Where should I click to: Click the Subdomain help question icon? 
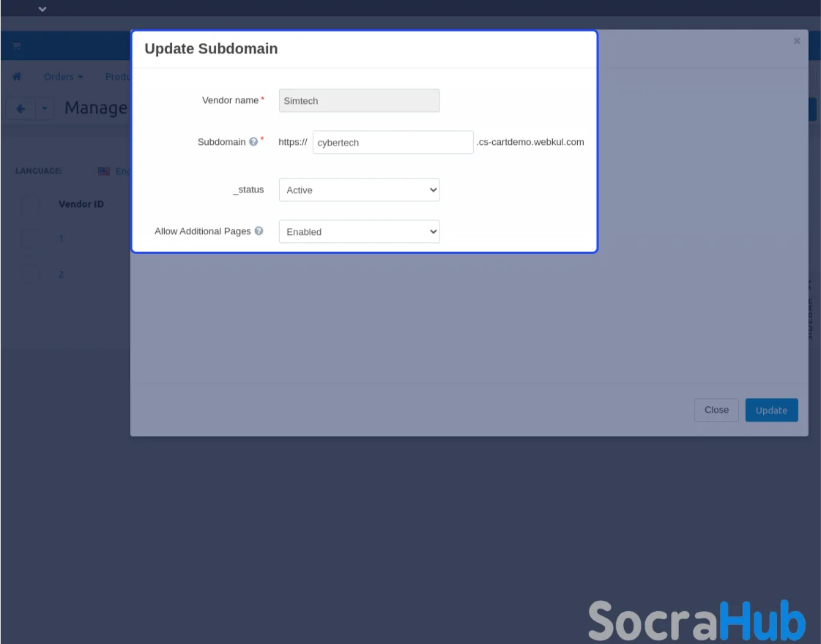tap(253, 142)
